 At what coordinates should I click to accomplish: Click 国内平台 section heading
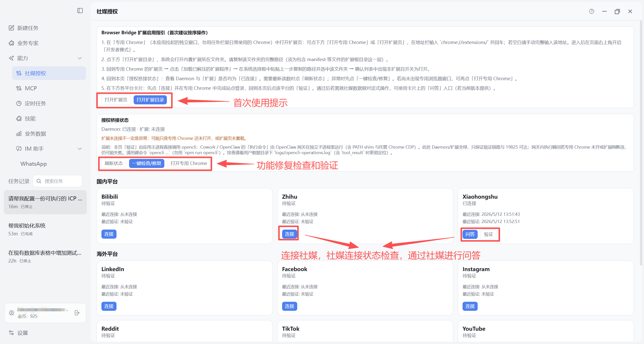107,182
